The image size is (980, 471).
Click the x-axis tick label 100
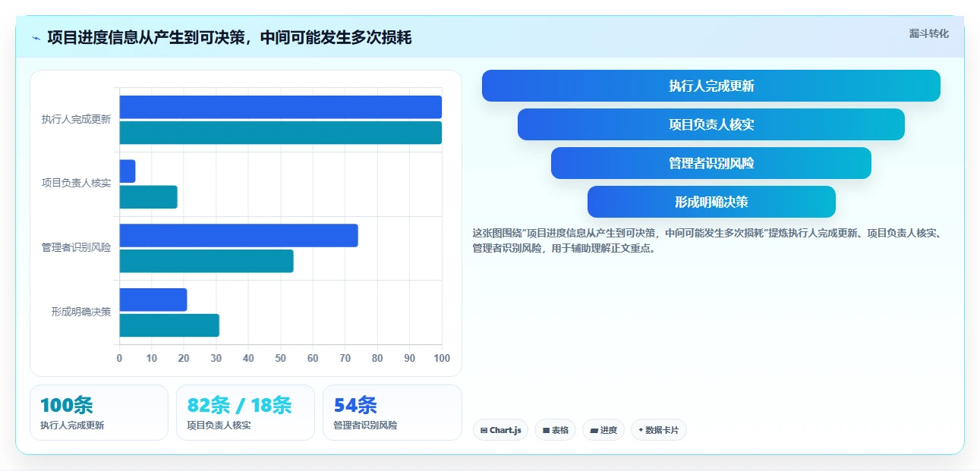442,358
